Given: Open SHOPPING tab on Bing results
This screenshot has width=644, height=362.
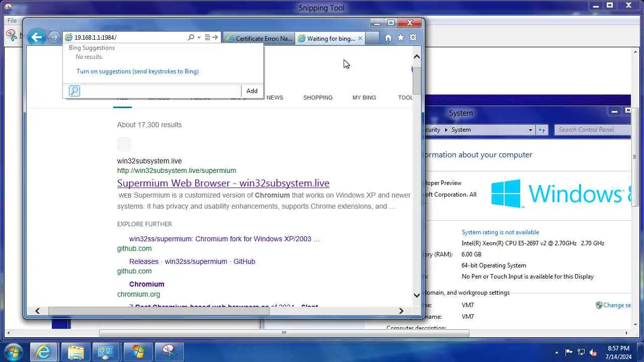Looking at the screenshot, I should (x=317, y=98).
